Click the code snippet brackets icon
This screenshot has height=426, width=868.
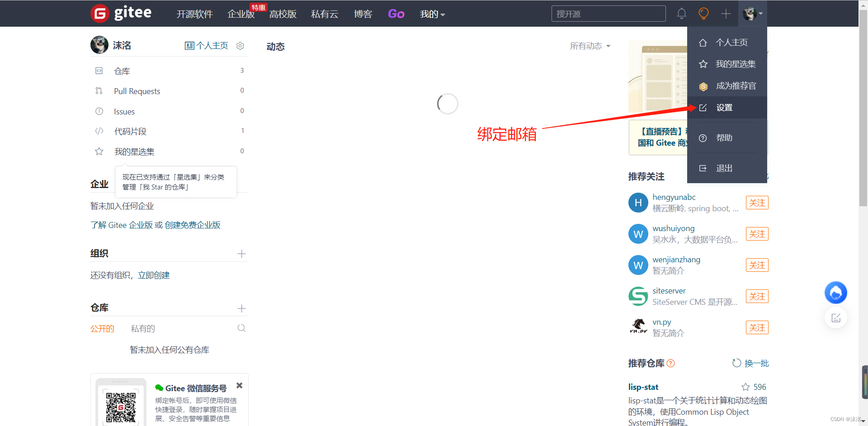click(x=99, y=131)
